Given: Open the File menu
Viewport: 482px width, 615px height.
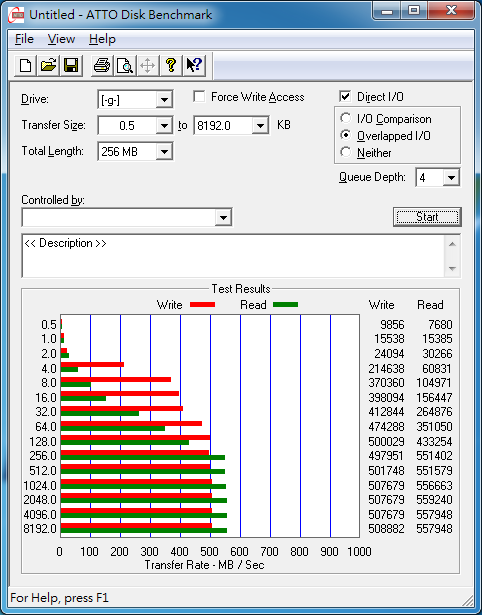Looking at the screenshot, I should click(24, 39).
